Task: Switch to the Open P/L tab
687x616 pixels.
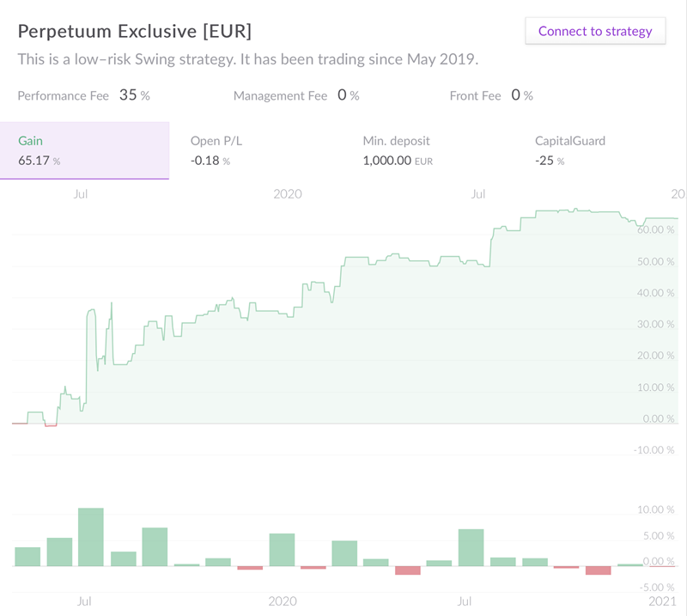Action: (255, 150)
